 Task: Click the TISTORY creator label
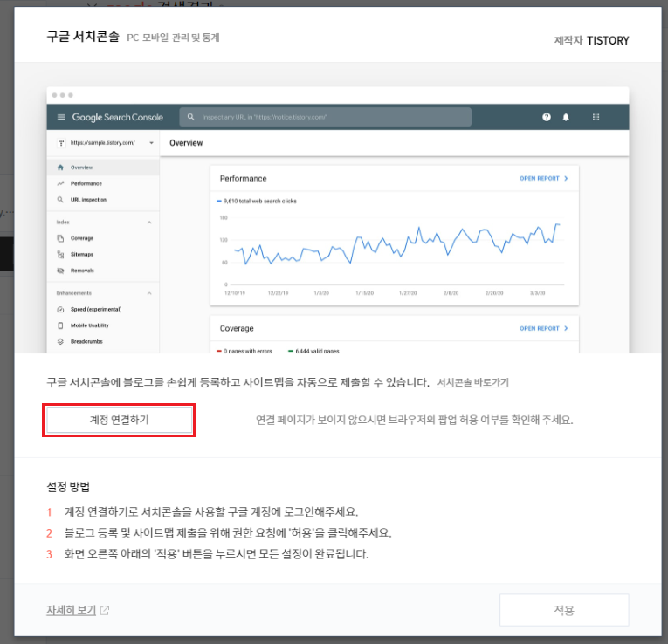608,40
